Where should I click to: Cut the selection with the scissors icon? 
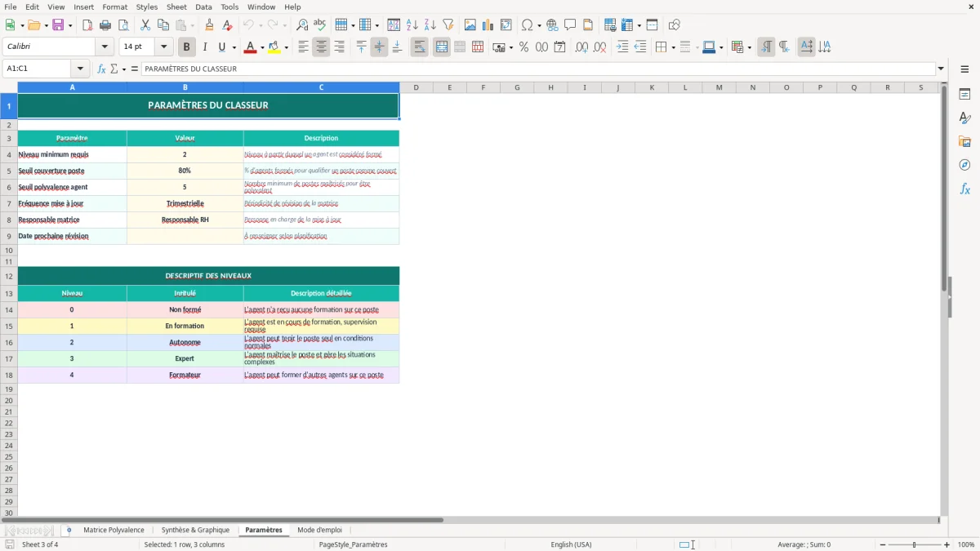[145, 25]
